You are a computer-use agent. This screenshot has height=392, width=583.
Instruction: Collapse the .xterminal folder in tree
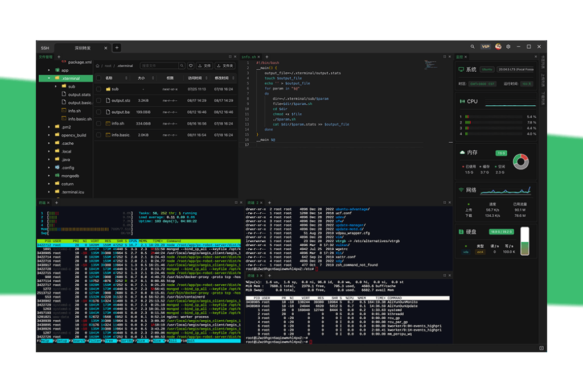coord(49,79)
